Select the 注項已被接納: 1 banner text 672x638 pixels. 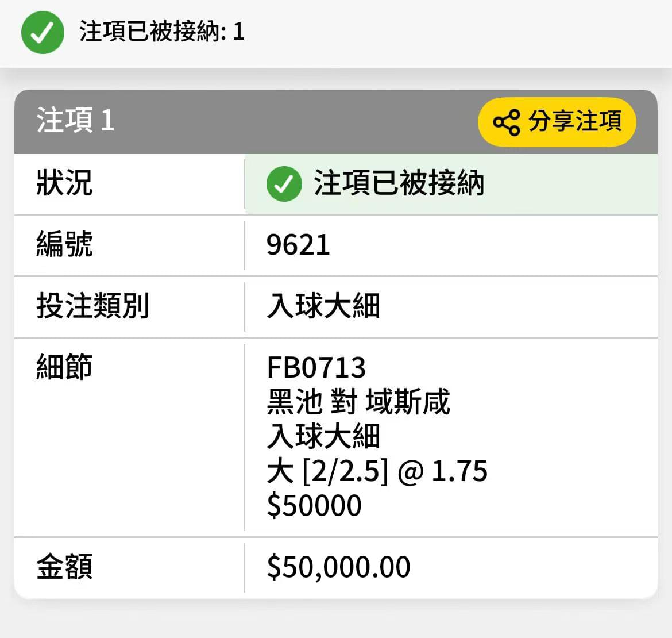point(162,32)
